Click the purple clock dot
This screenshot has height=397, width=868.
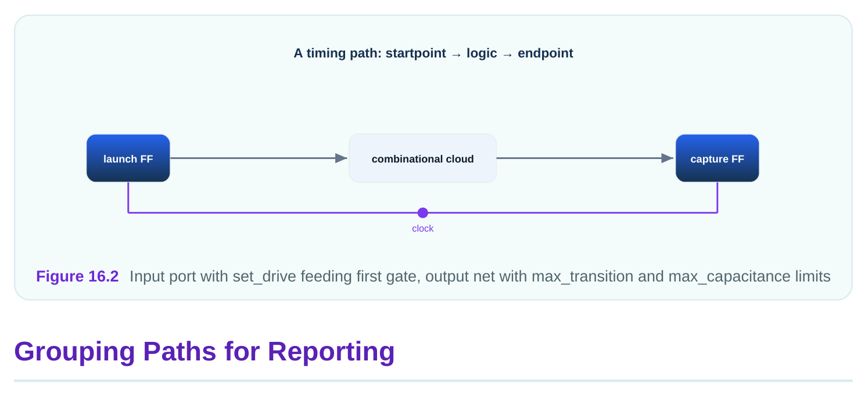coord(423,213)
